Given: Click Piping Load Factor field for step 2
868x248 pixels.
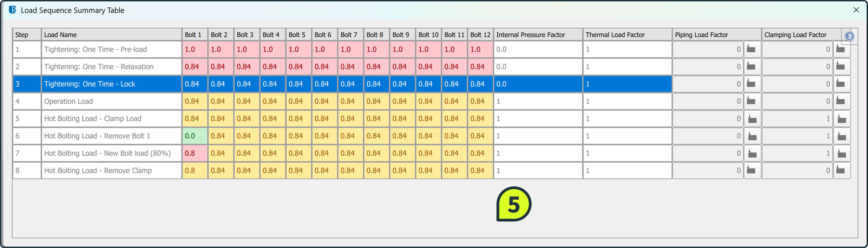Looking at the screenshot, I should [708, 67].
